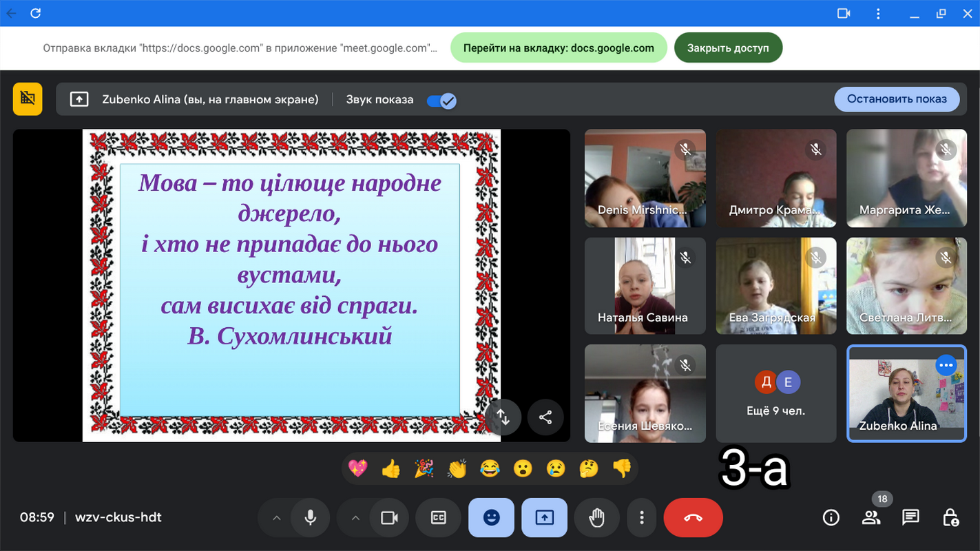Open meeting details info icon
Screen dimensions: 980x551
831,517
